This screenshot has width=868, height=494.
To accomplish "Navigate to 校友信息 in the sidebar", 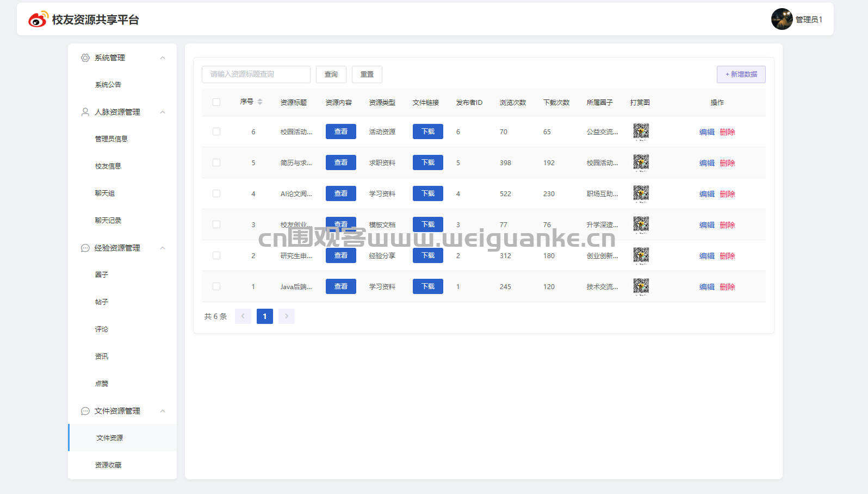I will point(108,166).
